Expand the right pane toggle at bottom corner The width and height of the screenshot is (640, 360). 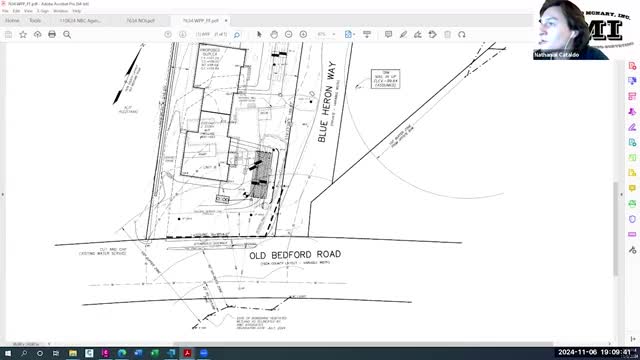click(632, 339)
